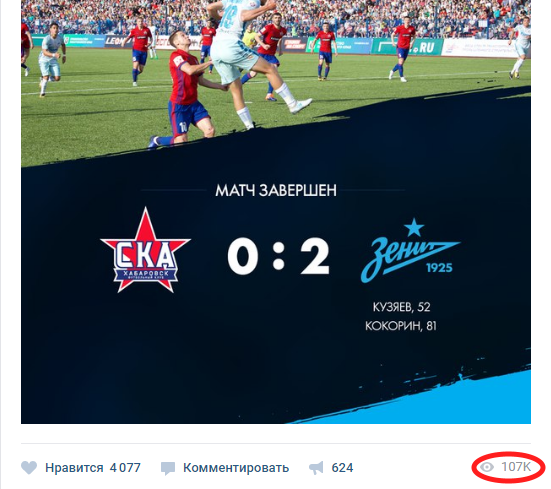Click the eye views icon
The image size is (551, 489).
(x=487, y=467)
